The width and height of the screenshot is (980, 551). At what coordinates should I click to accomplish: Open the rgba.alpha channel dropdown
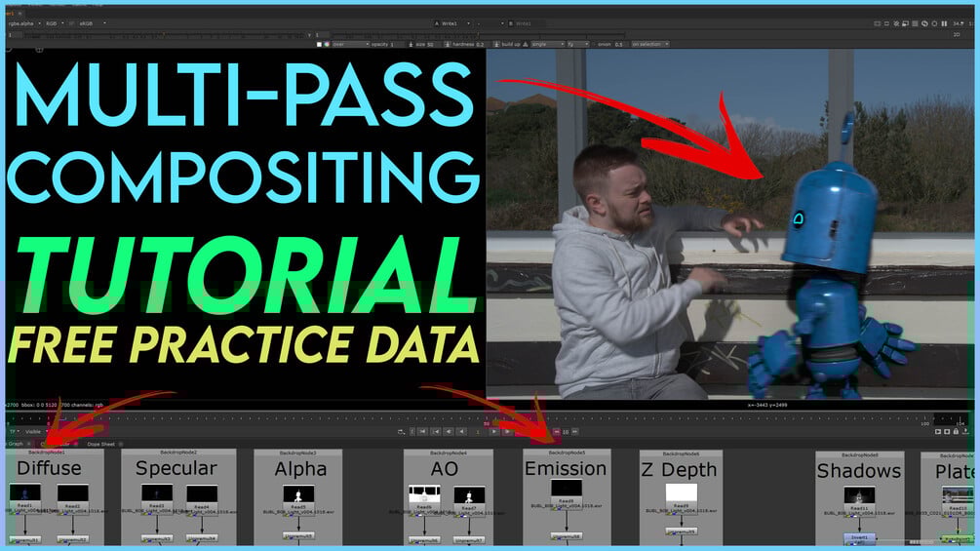click(x=24, y=23)
